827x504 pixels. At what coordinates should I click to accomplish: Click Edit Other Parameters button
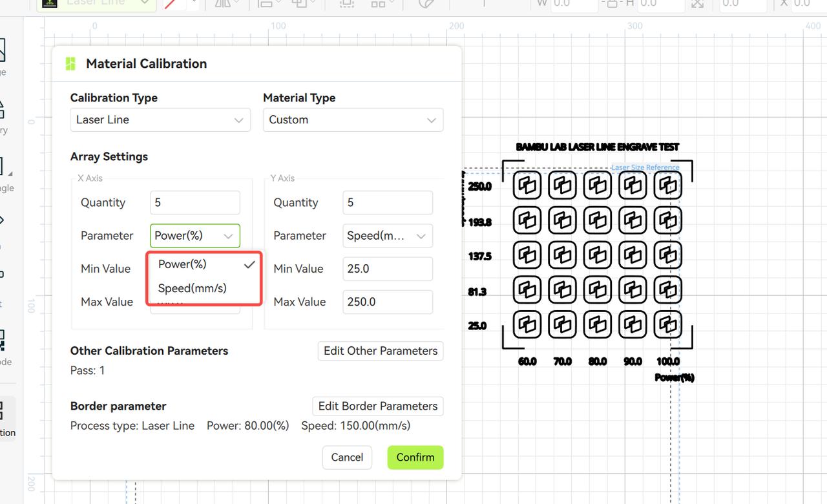[381, 351]
